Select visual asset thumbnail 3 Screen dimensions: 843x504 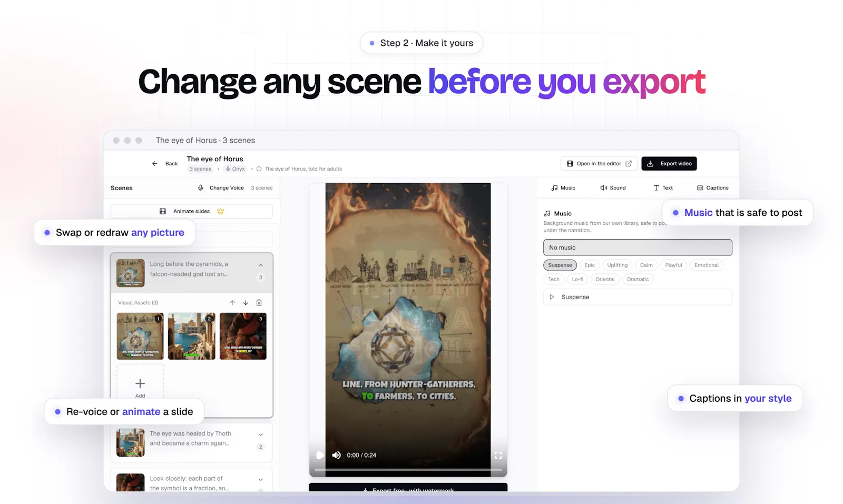click(x=243, y=336)
